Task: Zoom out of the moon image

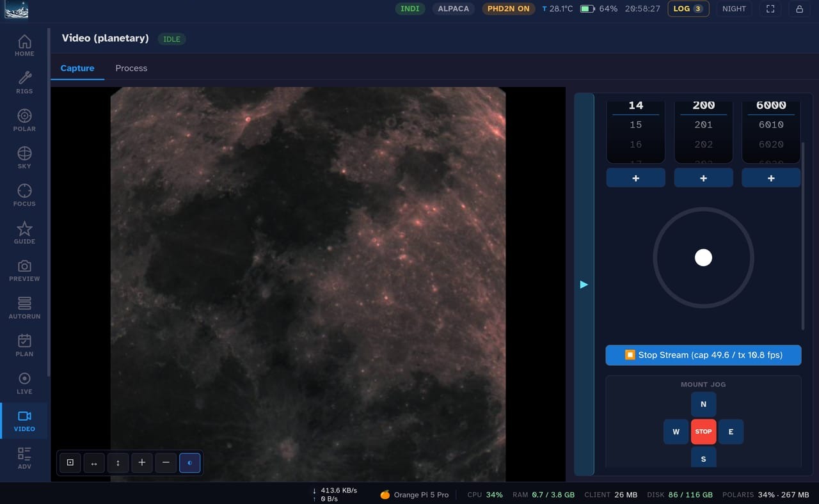Action: pos(166,462)
